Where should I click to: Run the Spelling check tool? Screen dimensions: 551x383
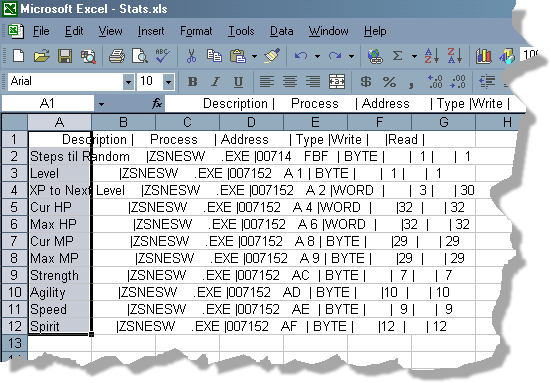pyautogui.click(x=163, y=56)
